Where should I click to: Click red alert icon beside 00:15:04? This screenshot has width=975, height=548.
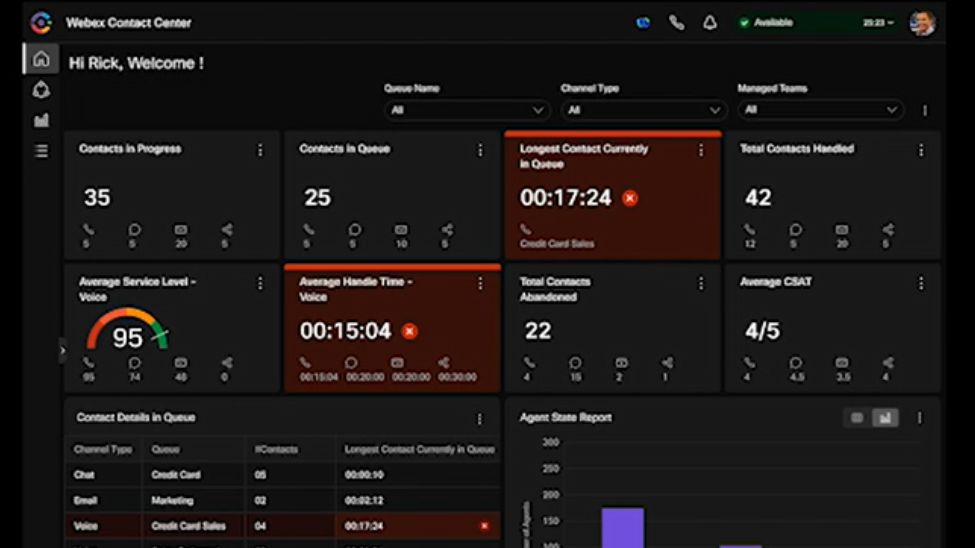(409, 331)
